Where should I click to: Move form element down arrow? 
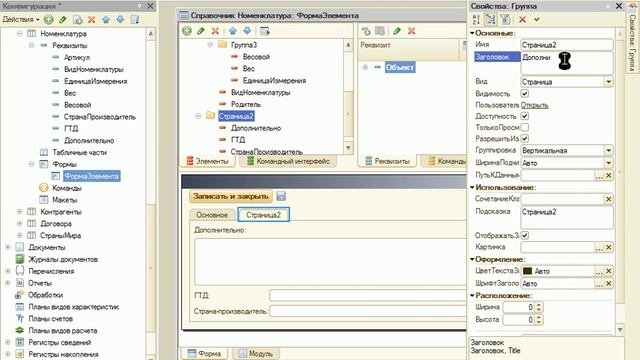(247, 31)
